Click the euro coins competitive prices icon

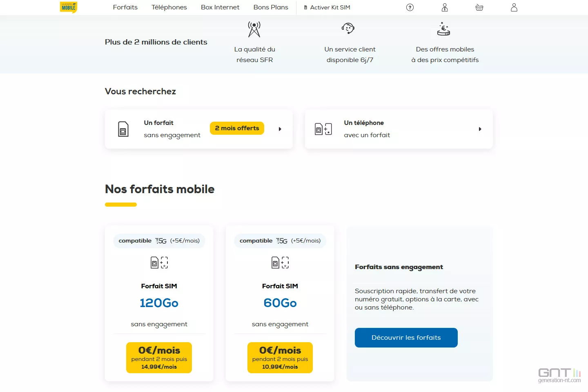click(443, 29)
